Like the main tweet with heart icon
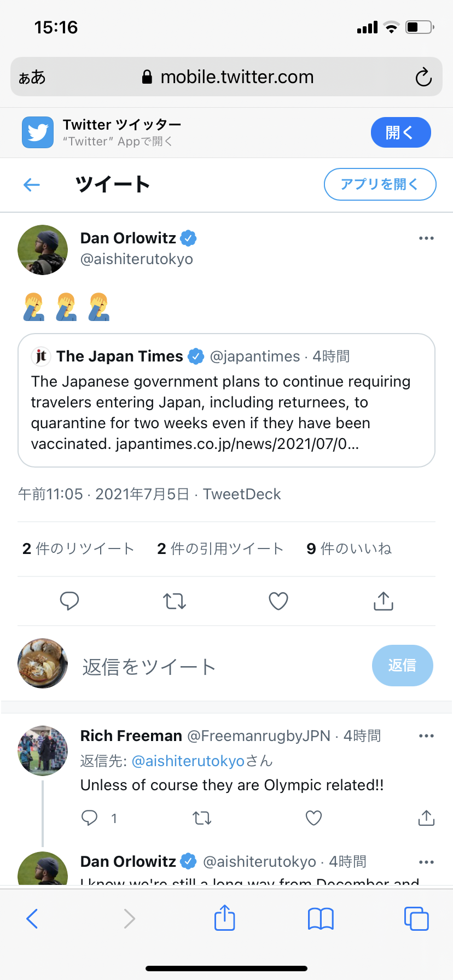Screen dimensions: 453x980 [278, 601]
